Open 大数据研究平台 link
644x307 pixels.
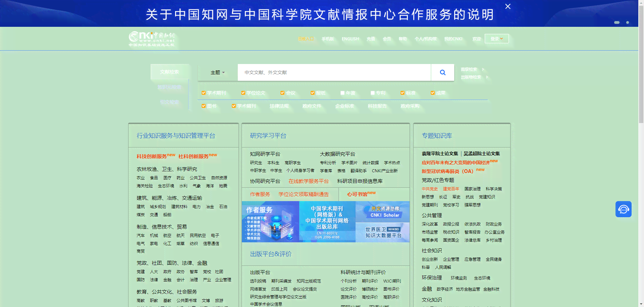tap(337, 154)
